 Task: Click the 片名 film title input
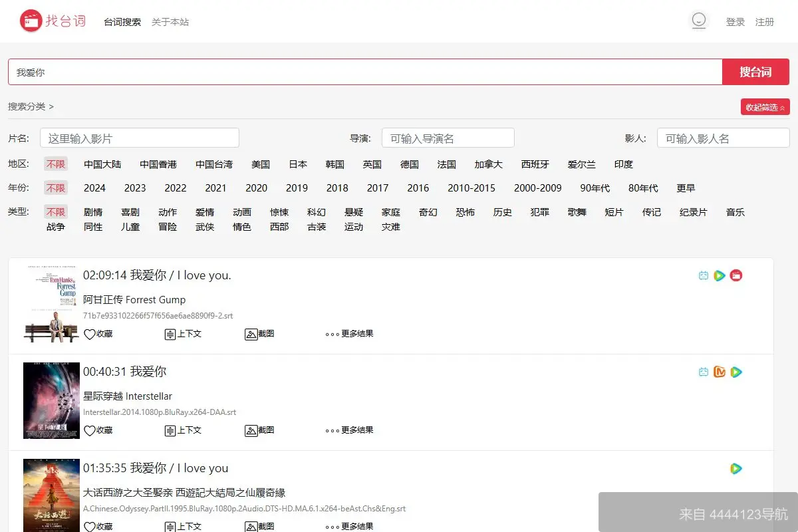[x=140, y=138]
